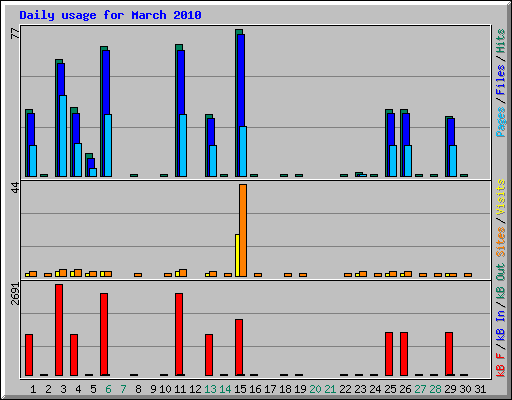Viewport: 512px width, 400px height.
Task: Click the 77 value on the top axis
Action: 15,33
